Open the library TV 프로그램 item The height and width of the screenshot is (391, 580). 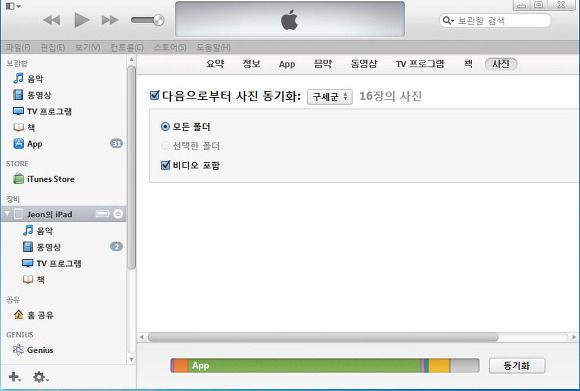click(x=42, y=111)
